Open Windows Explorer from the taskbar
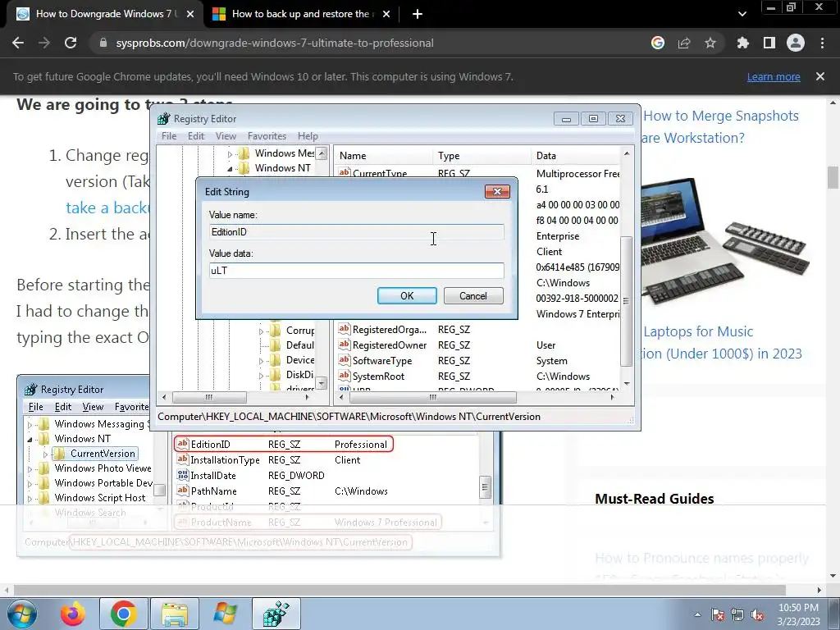 pos(175,614)
